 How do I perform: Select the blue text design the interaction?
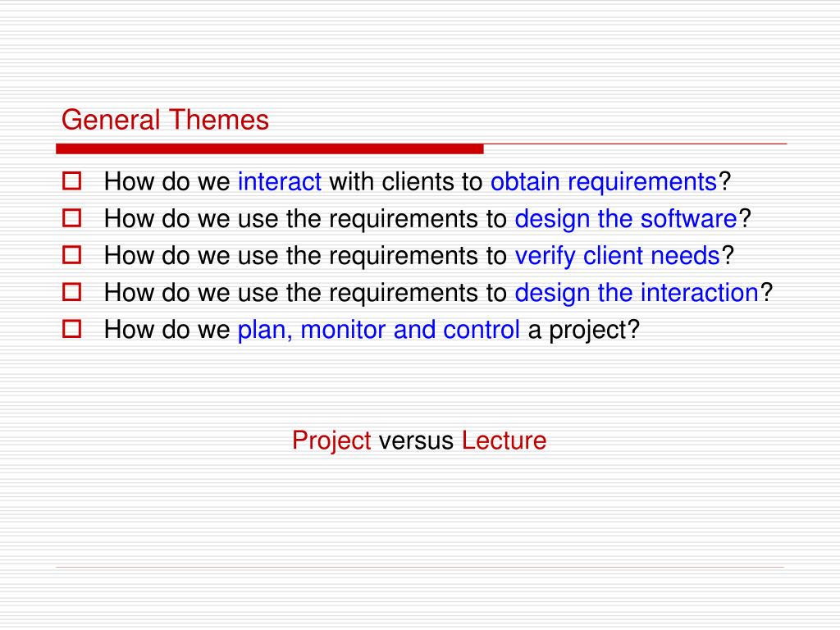637,293
